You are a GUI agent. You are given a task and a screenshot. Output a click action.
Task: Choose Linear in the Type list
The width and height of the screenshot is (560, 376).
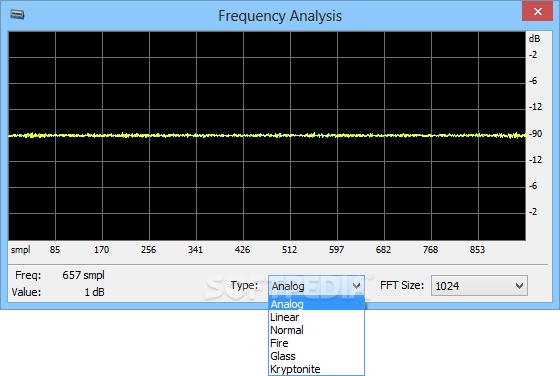316,317
